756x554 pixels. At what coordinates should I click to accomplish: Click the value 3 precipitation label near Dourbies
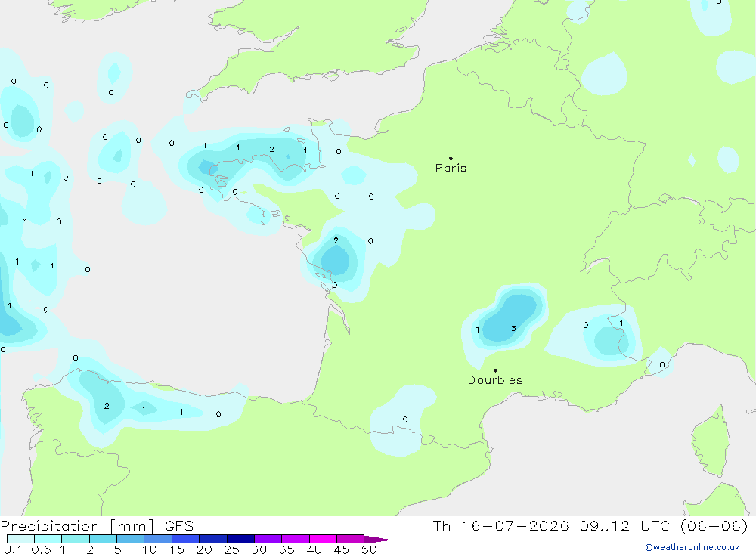pyautogui.click(x=513, y=328)
